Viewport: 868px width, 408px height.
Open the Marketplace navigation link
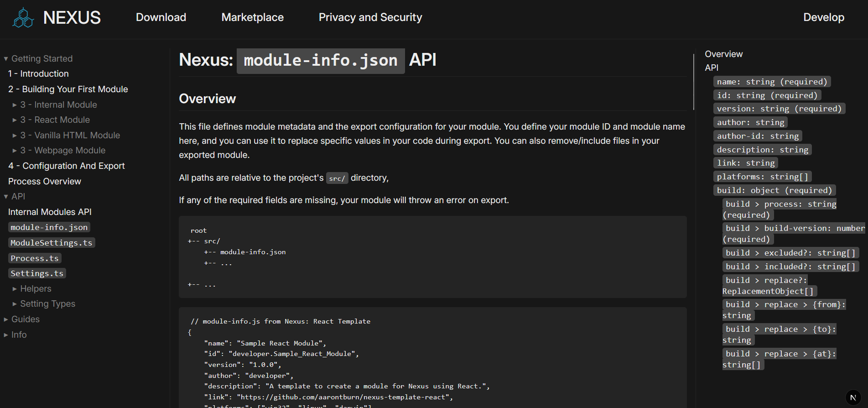coord(252,17)
